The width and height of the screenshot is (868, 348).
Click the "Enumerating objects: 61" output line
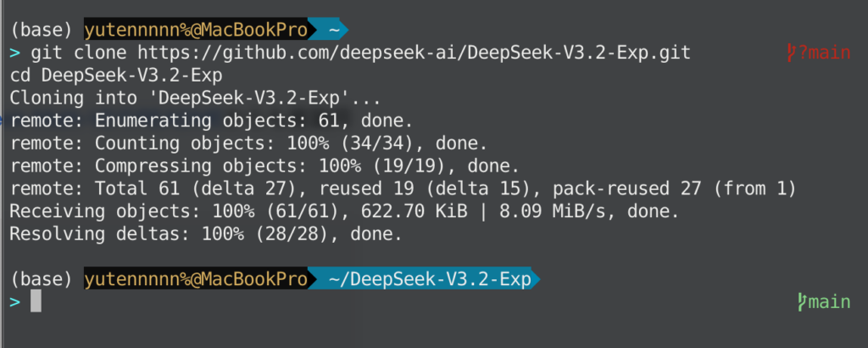pyautogui.click(x=211, y=120)
